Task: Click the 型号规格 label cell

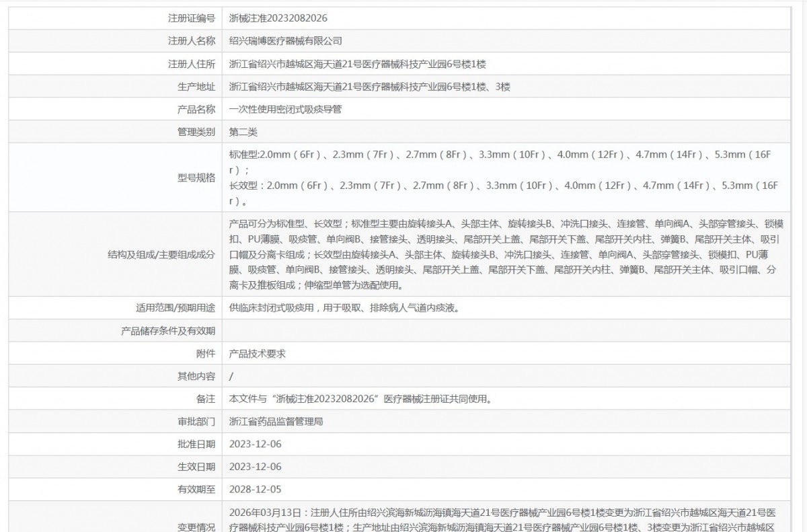Action: click(x=196, y=178)
